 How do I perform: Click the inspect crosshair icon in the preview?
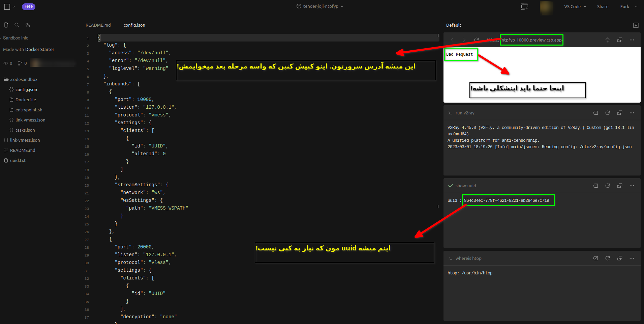[x=608, y=40]
